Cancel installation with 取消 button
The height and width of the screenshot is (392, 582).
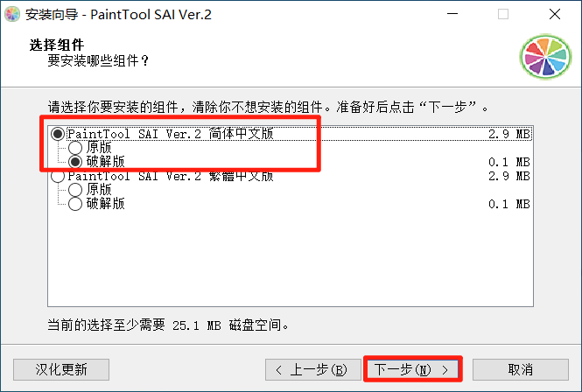point(521,369)
